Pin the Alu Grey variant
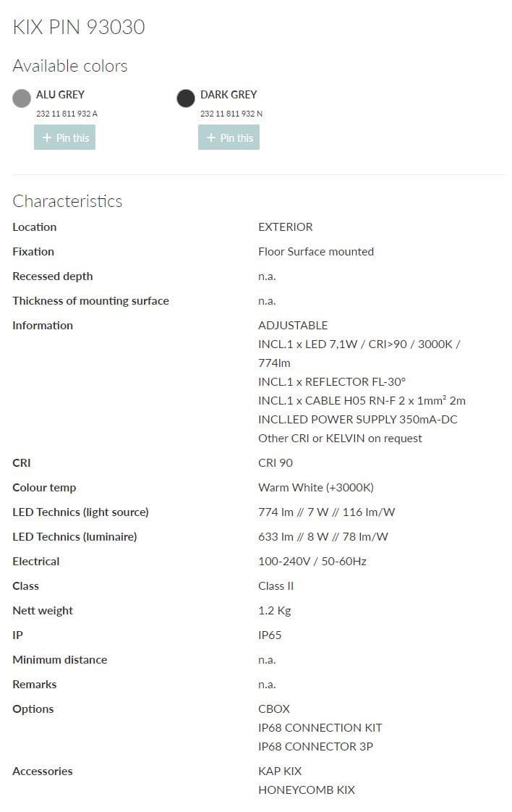Screen dimensions: 512x812 click(x=64, y=138)
